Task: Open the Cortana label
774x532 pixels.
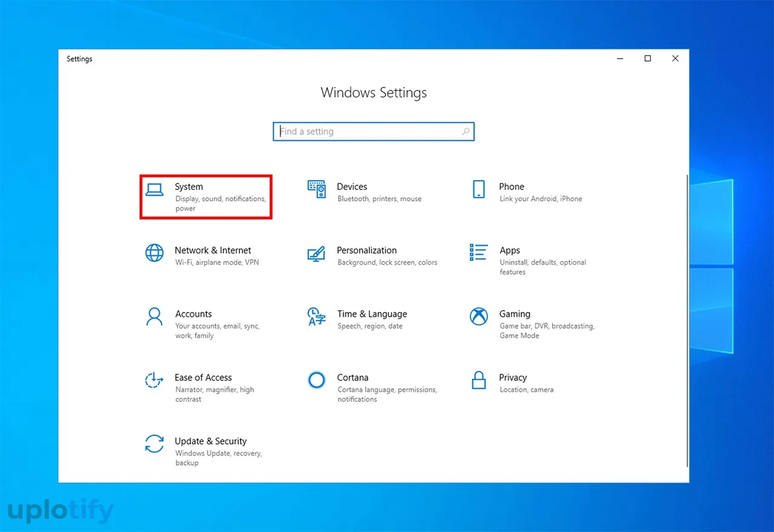Action: click(353, 377)
